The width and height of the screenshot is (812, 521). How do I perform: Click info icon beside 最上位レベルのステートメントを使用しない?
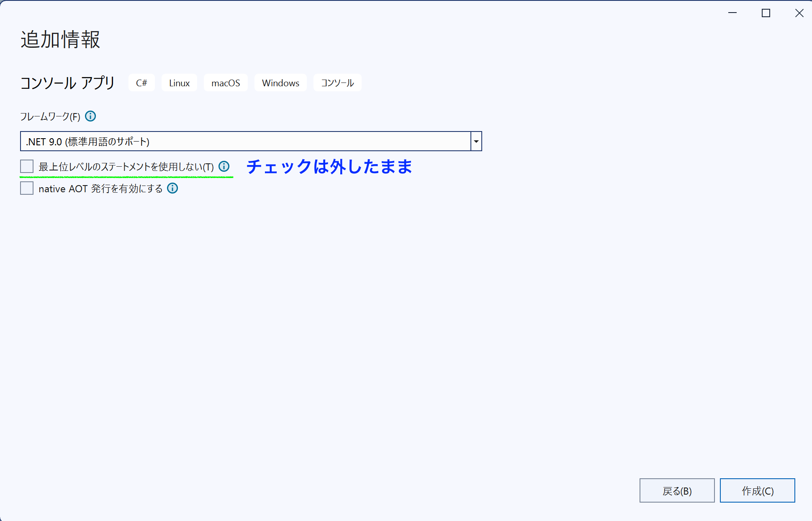(x=224, y=166)
